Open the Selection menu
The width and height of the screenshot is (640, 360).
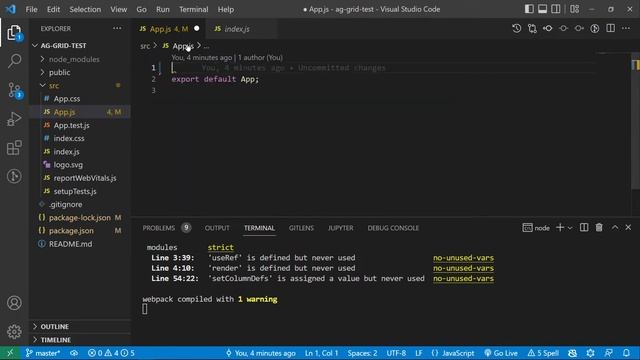tap(85, 9)
